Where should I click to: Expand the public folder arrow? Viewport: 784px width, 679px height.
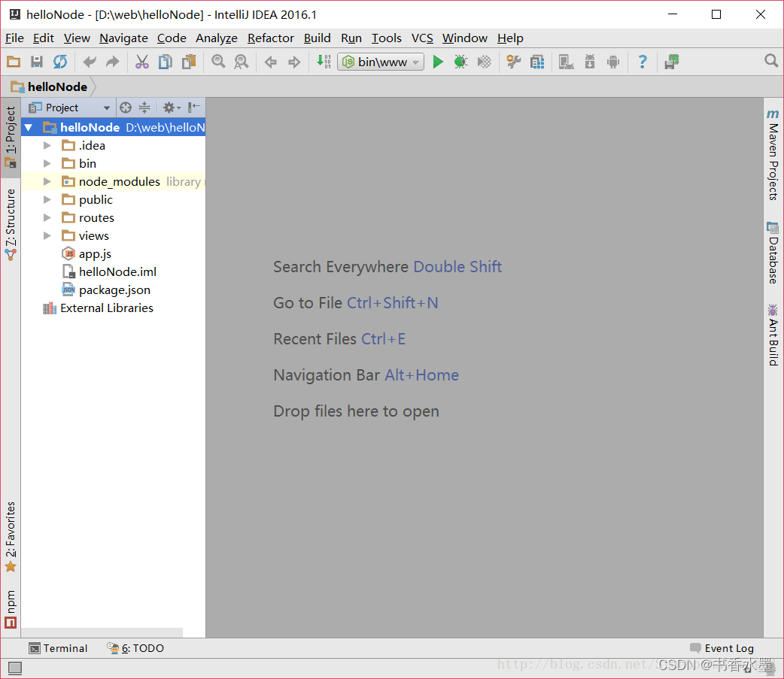[47, 199]
